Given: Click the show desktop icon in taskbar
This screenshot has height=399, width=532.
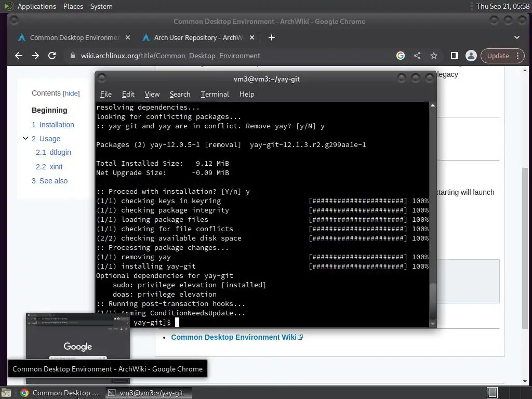Looking at the screenshot, I should [x=6, y=393].
